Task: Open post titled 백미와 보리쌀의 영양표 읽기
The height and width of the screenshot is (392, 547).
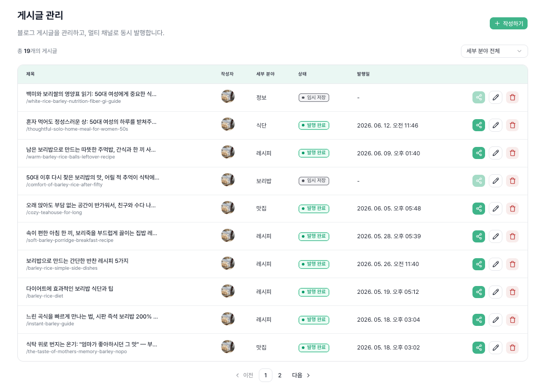Action: [x=91, y=94]
